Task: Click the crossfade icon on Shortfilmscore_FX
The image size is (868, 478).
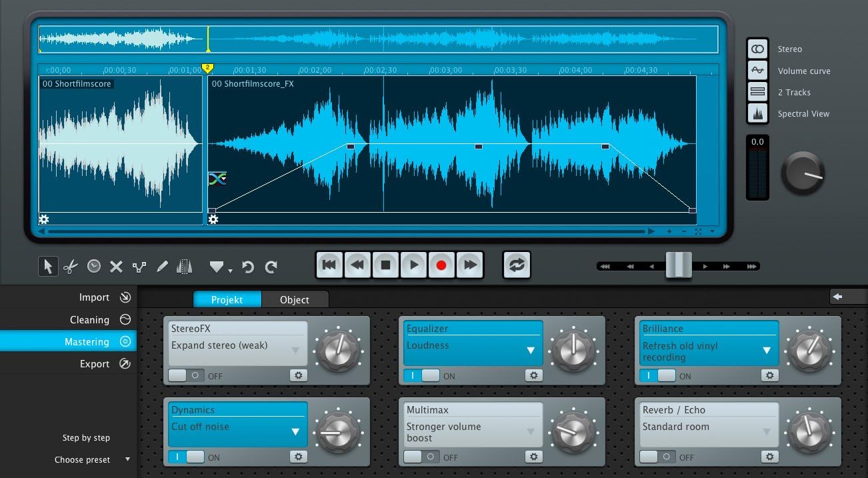Action: [x=217, y=178]
